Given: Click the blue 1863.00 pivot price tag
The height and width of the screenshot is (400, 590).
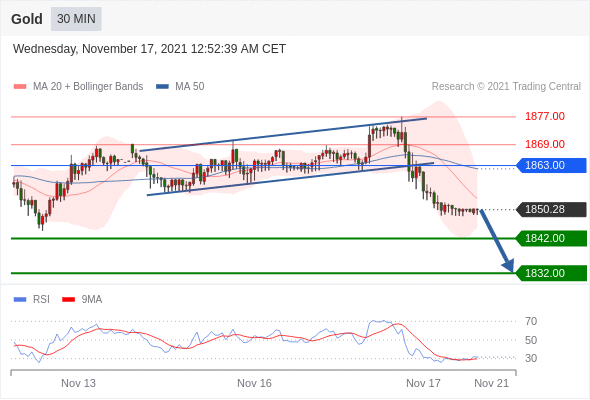Looking at the screenshot, I should pyautogui.click(x=552, y=165).
